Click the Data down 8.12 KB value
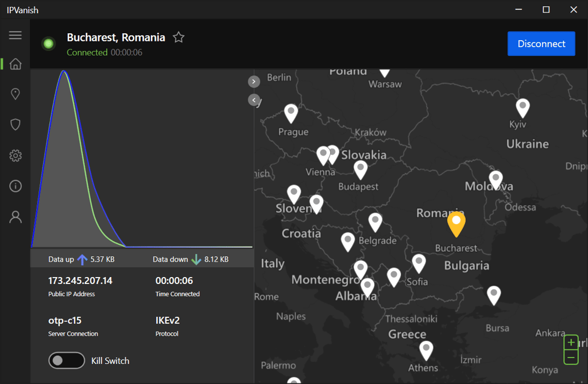The width and height of the screenshot is (588, 384). point(216,259)
